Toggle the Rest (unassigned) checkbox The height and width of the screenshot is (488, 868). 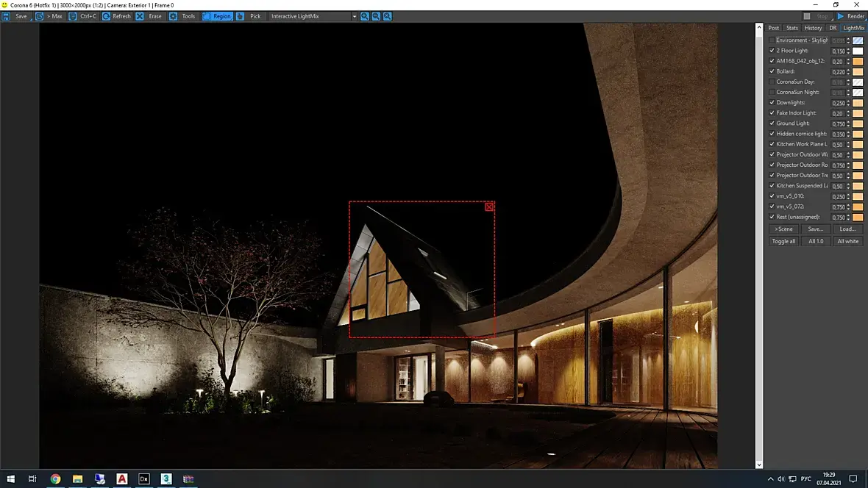tap(772, 217)
